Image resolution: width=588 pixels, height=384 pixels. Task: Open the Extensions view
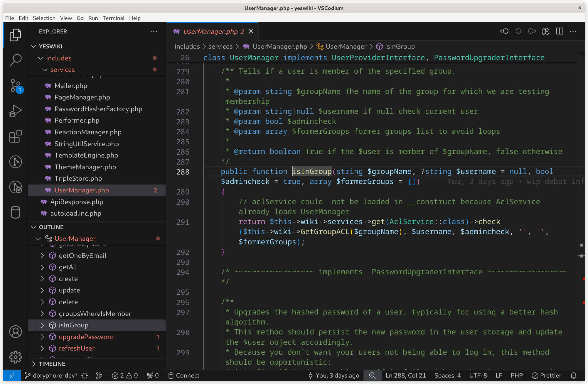(x=15, y=136)
